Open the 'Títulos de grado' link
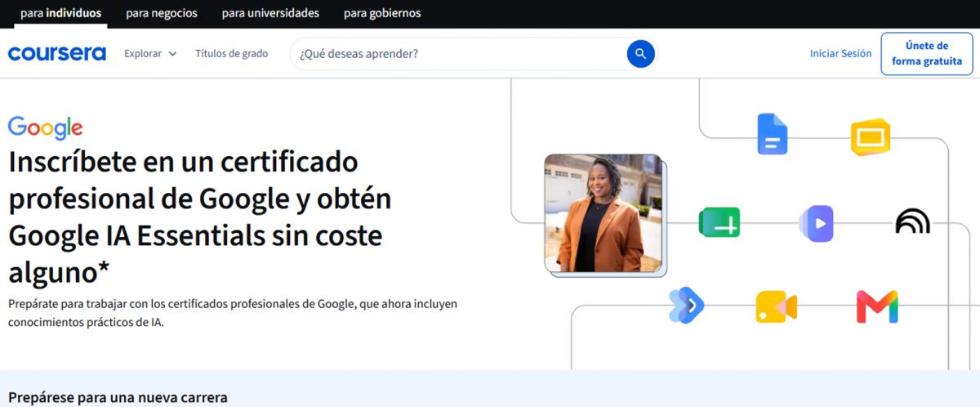This screenshot has width=980, height=407. (231, 54)
